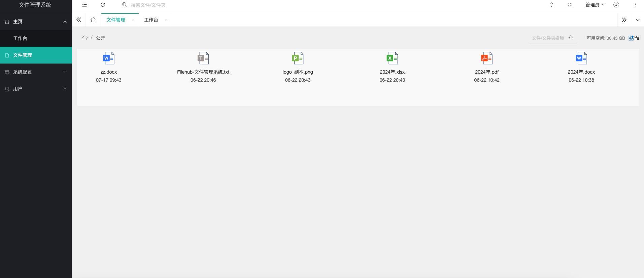
Task: Click the 公开 breadcrumb link
Action: click(x=101, y=38)
